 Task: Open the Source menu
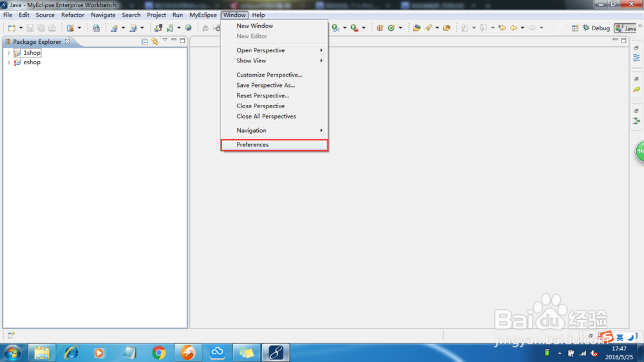(45, 15)
